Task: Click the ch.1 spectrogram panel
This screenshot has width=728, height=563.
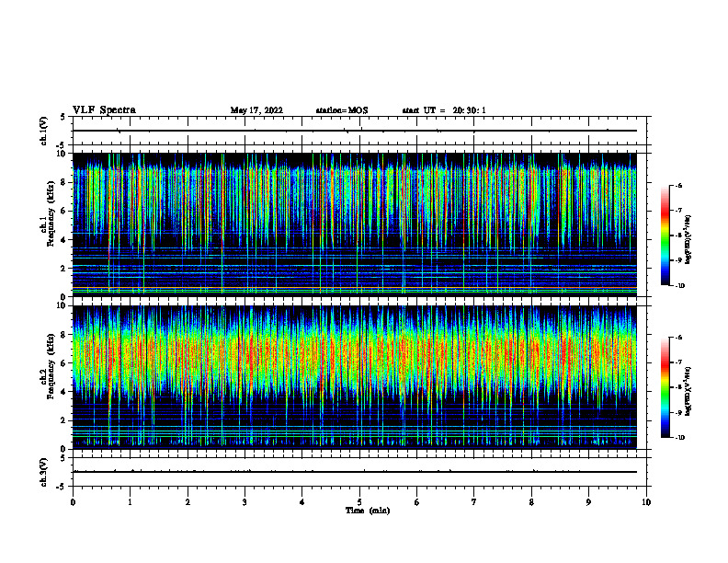Action: click(355, 224)
